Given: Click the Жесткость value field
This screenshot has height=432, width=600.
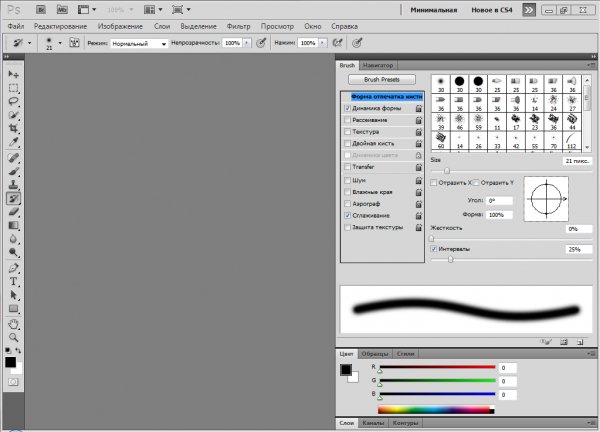Looking at the screenshot, I should [579, 229].
